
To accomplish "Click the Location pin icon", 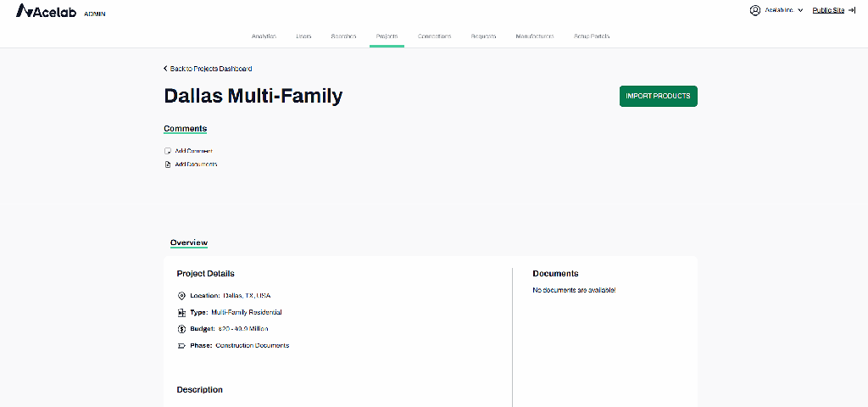I will click(181, 296).
